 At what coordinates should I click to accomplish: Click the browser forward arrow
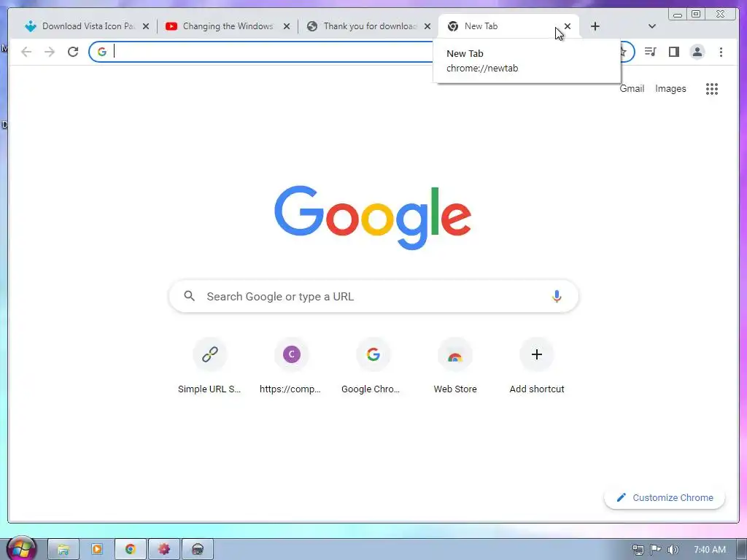click(x=50, y=52)
